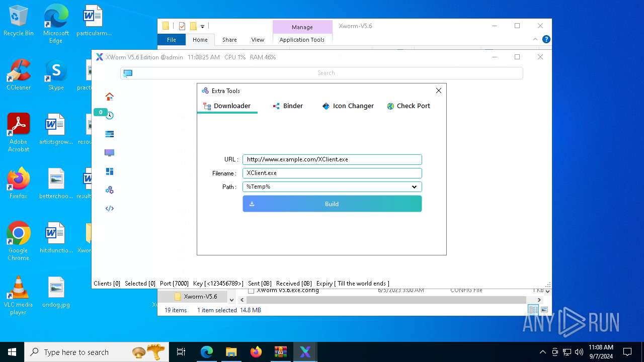Open the Check Port tab

point(409,106)
